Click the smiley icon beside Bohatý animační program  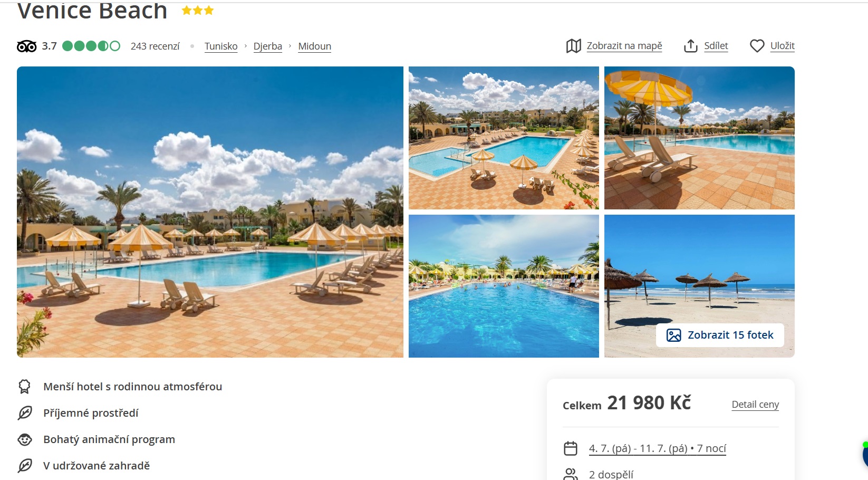25,439
